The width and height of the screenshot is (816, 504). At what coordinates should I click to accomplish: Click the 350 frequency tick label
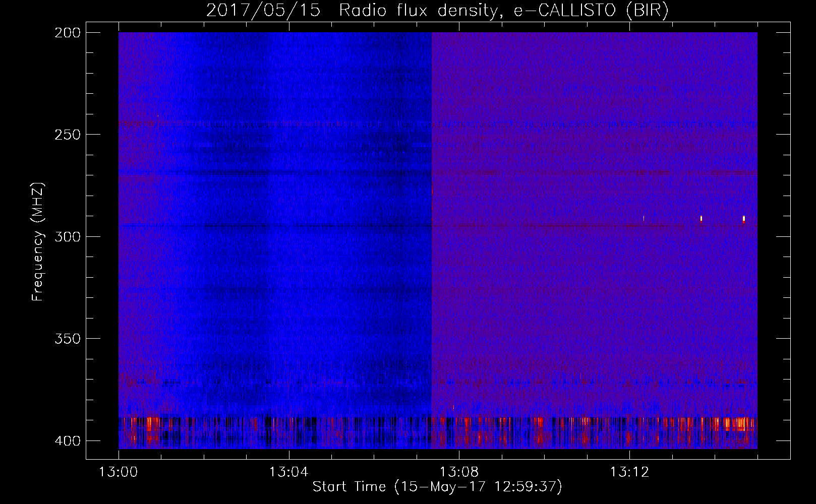(68, 339)
